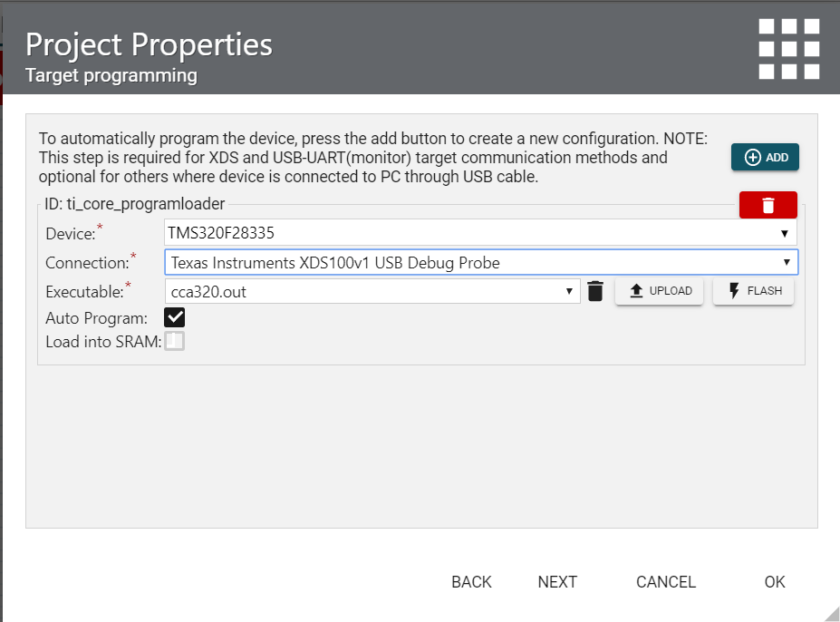Image resolution: width=840 pixels, height=622 pixels.
Task: Go BACK to the previous step
Action: [471, 582]
